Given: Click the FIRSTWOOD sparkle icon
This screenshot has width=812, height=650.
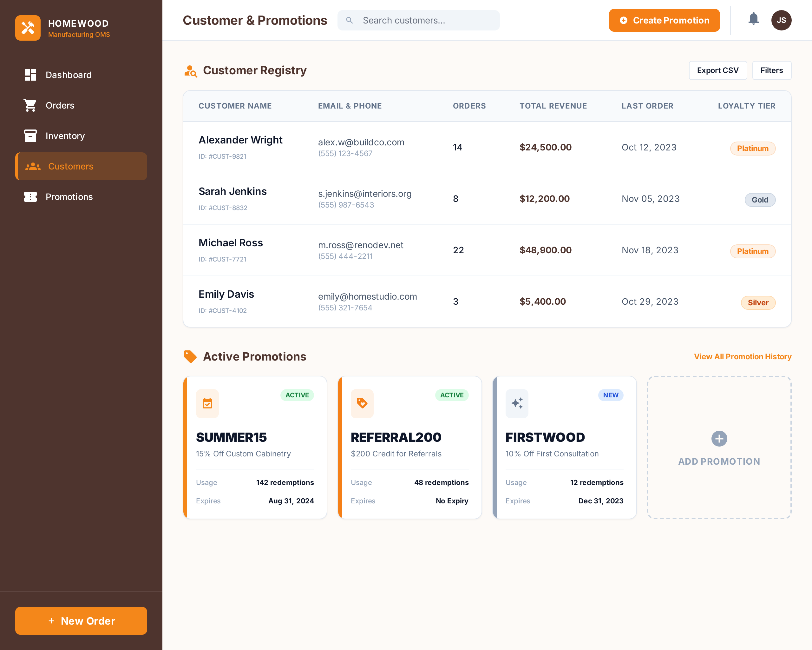Looking at the screenshot, I should pyautogui.click(x=517, y=404).
